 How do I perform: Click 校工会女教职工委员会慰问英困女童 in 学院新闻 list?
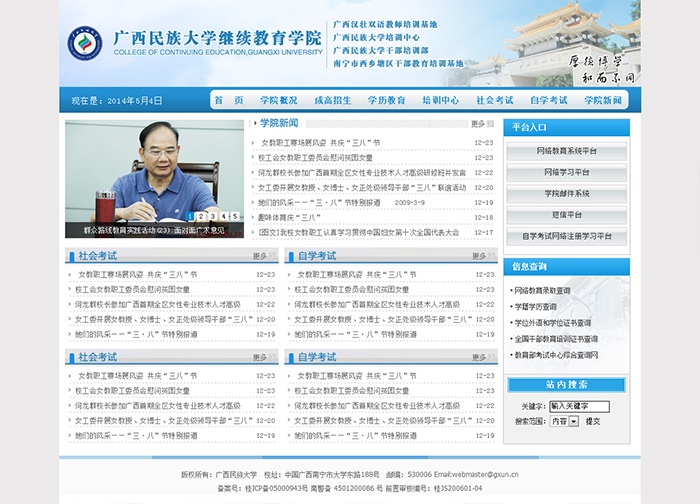[315, 158]
